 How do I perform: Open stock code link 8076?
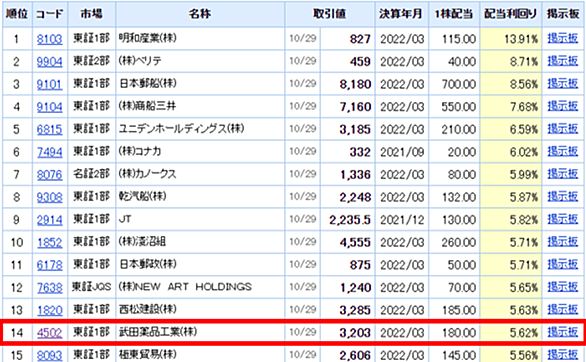tap(50, 174)
